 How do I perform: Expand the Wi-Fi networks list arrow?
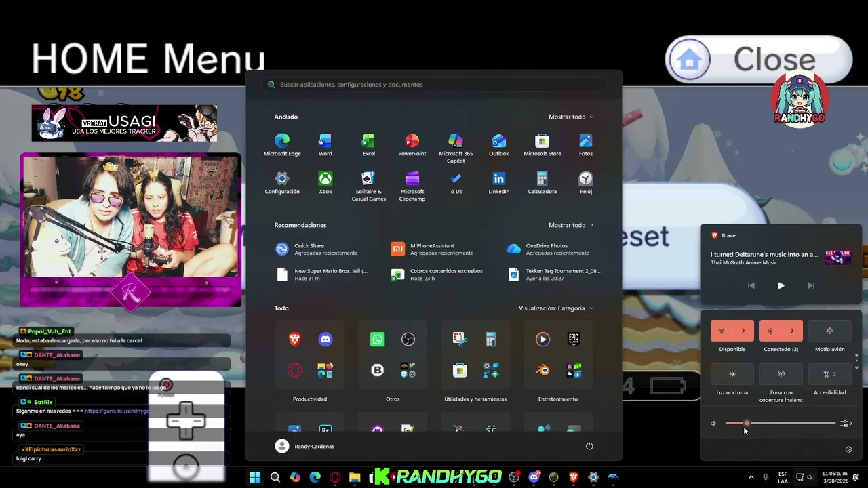[x=743, y=331]
